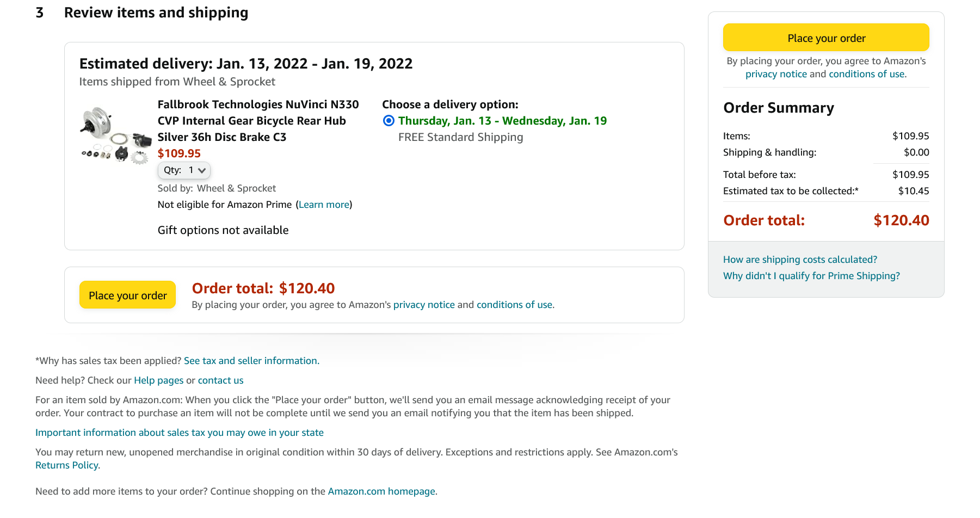
Task: Open privacy notice link in Order Summary box
Action: (x=776, y=74)
